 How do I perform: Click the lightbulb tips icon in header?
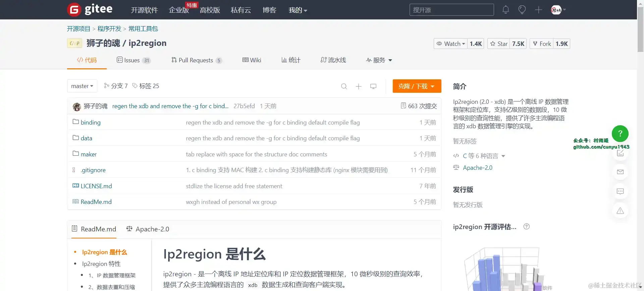(x=522, y=10)
